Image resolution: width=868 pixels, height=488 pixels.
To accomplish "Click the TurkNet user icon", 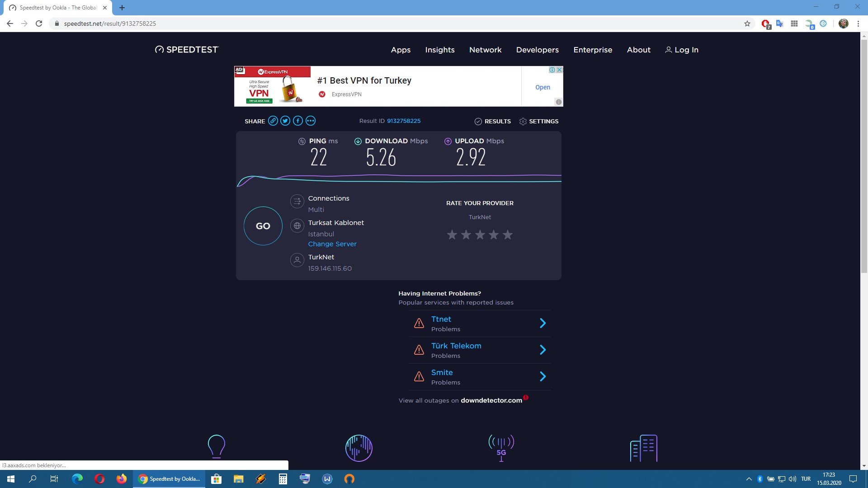I will click(x=297, y=260).
